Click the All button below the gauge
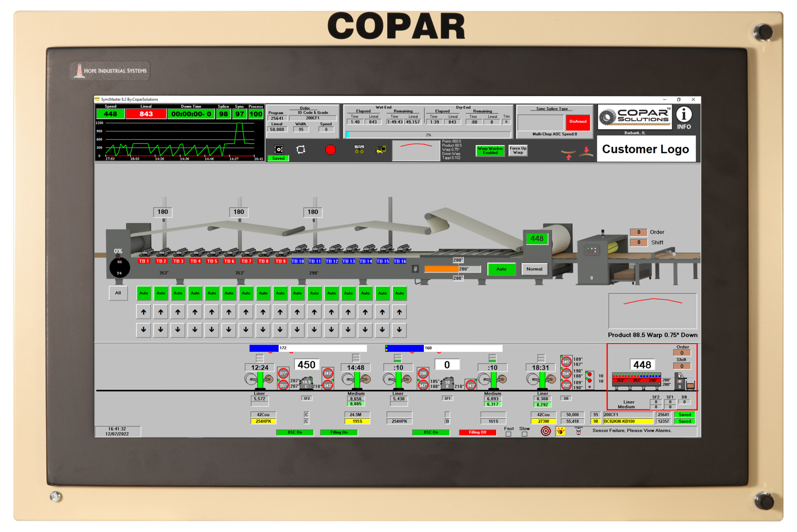The height and width of the screenshot is (532, 797). pos(118,293)
